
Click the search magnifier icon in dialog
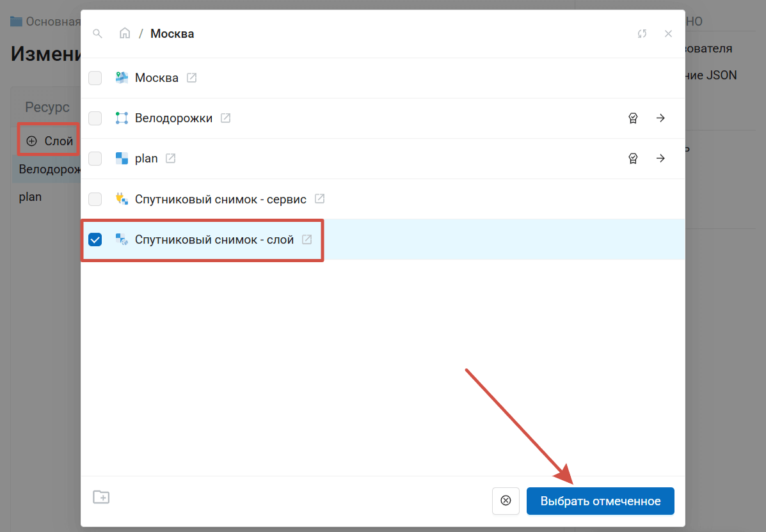click(x=97, y=34)
